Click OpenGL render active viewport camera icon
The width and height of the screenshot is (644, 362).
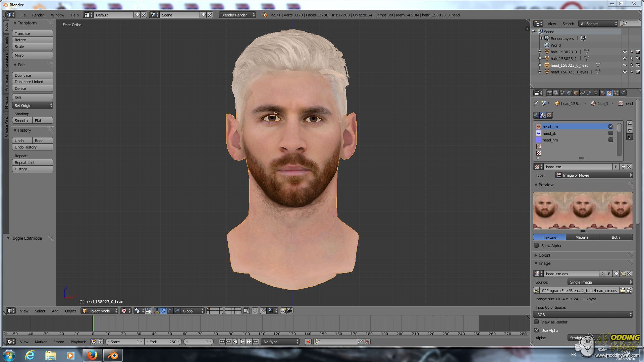283,311
